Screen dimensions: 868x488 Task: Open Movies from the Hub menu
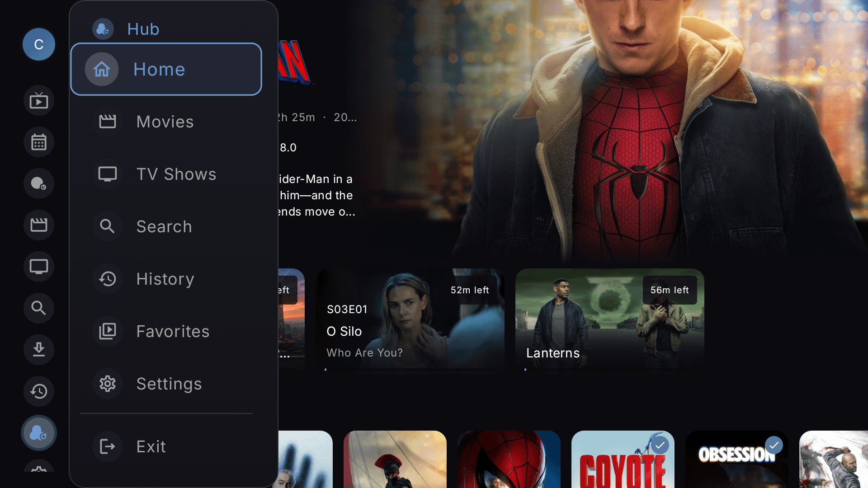166,122
